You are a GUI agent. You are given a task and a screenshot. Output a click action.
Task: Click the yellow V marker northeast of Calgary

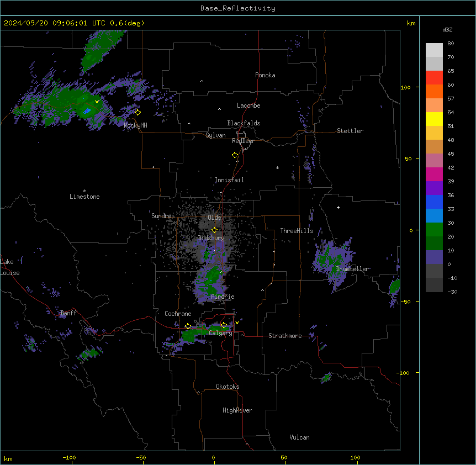coord(237,323)
